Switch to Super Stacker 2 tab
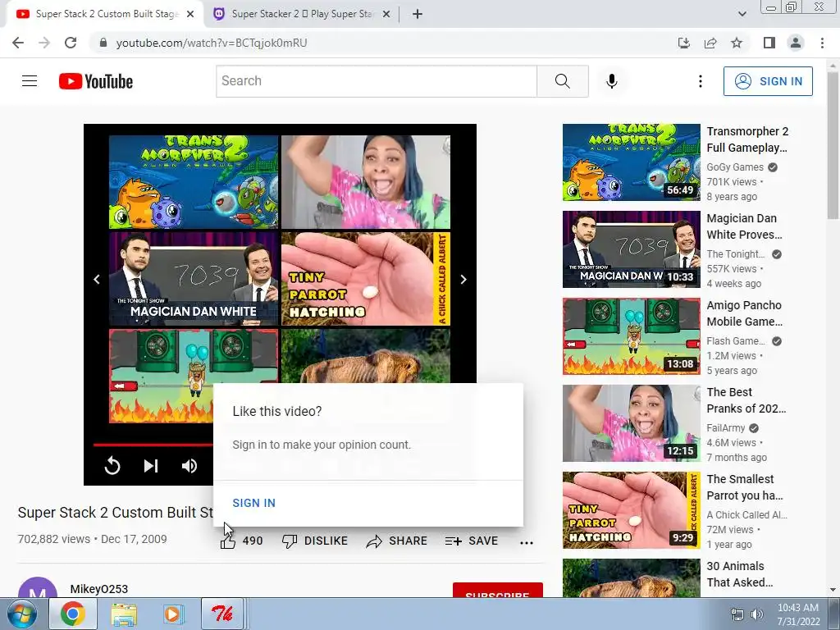This screenshot has height=630, width=840. pyautogui.click(x=302, y=14)
